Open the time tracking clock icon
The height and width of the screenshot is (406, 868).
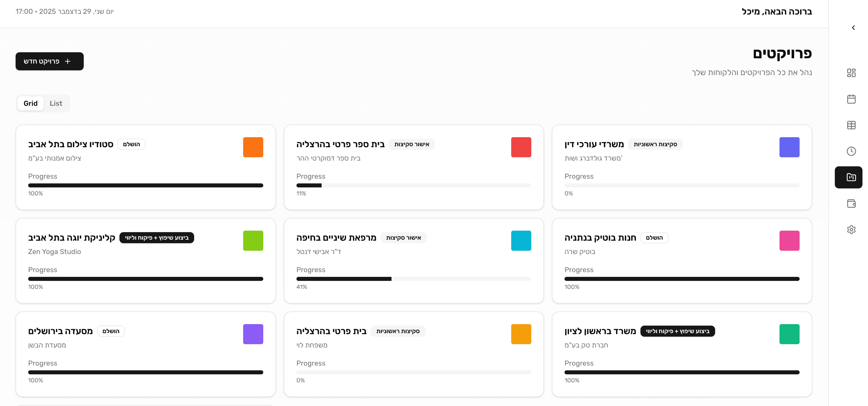click(852, 151)
